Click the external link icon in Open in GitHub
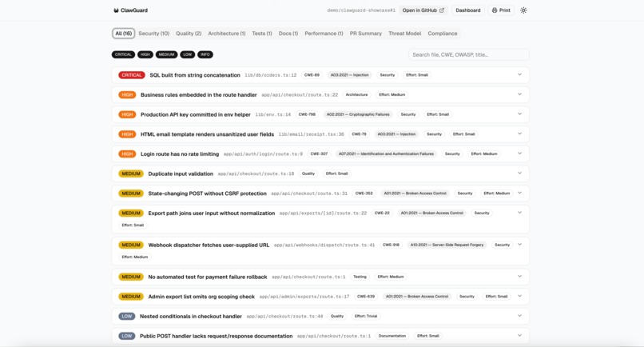 pos(442,10)
